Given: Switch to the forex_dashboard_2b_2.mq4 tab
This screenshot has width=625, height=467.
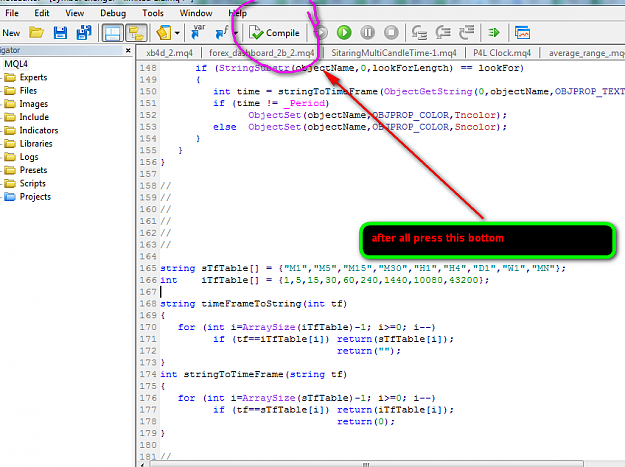Looking at the screenshot, I should [261, 53].
